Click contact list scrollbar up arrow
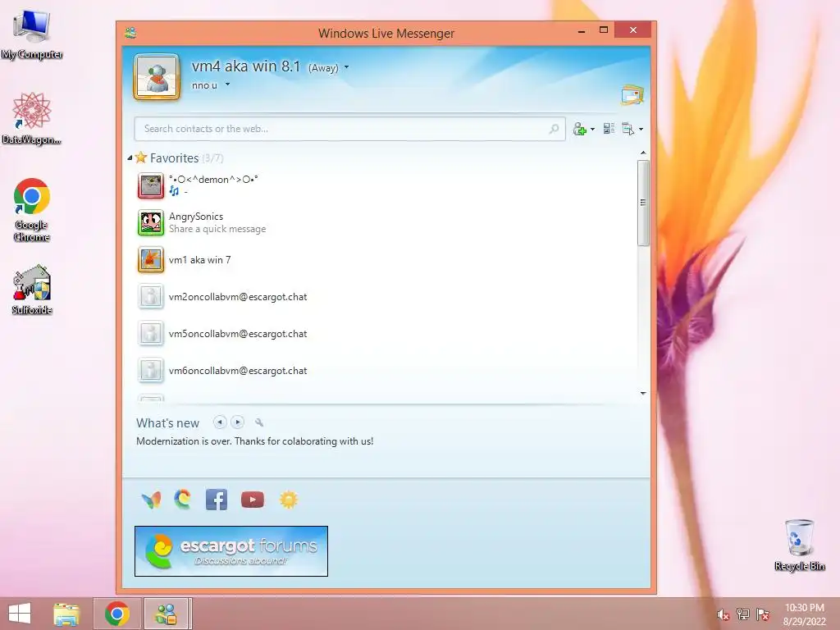 (643, 153)
